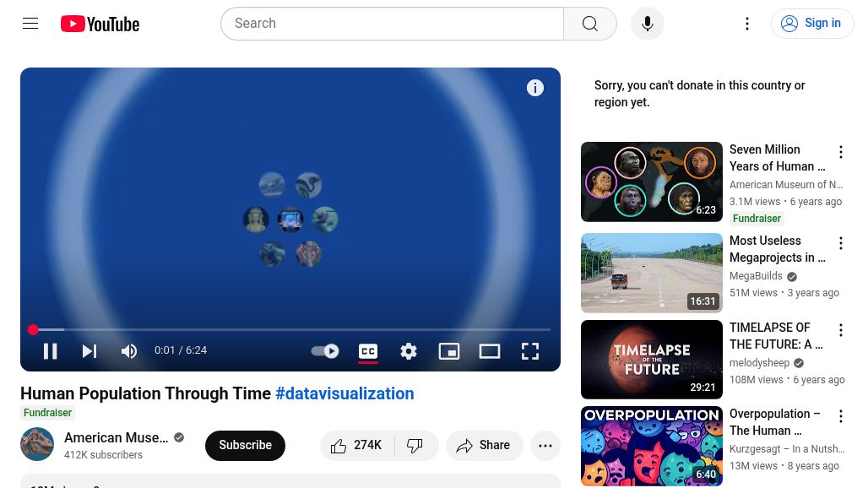Open Most Useless Megaprojects thumbnail
Image resolution: width=868 pixels, height=488 pixels.
652,273
